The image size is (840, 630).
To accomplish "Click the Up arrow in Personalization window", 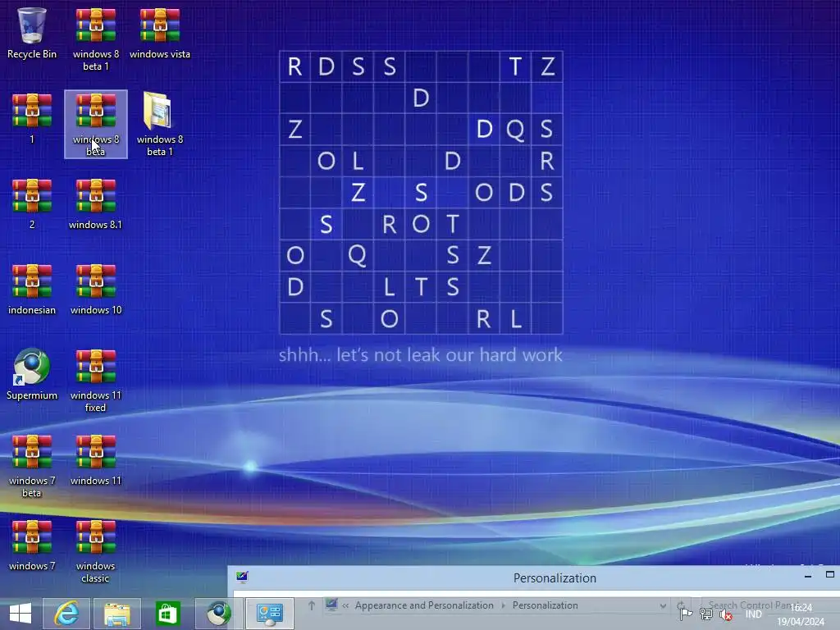I will [311, 605].
